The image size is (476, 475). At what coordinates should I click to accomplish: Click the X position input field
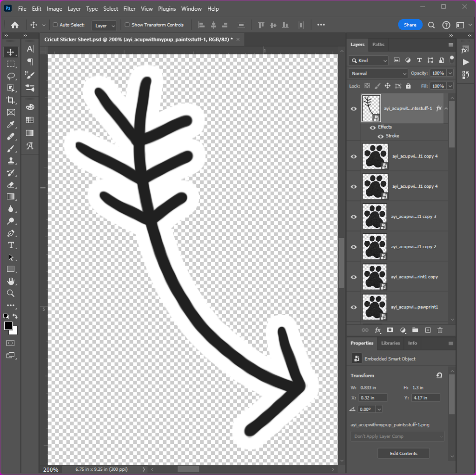point(373,397)
